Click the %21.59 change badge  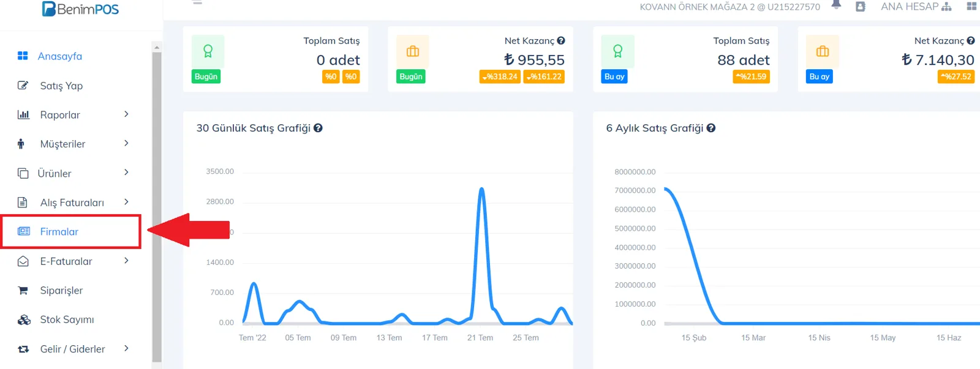pyautogui.click(x=751, y=76)
